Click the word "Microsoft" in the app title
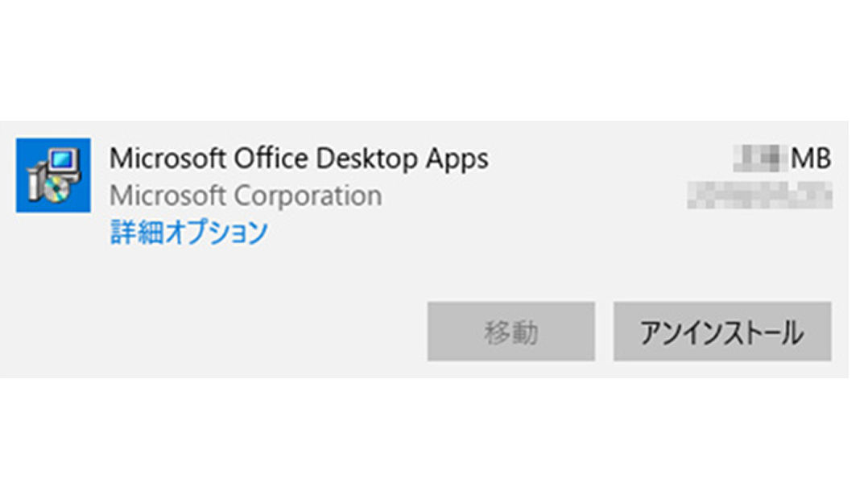The width and height of the screenshot is (868, 499). click(168, 159)
